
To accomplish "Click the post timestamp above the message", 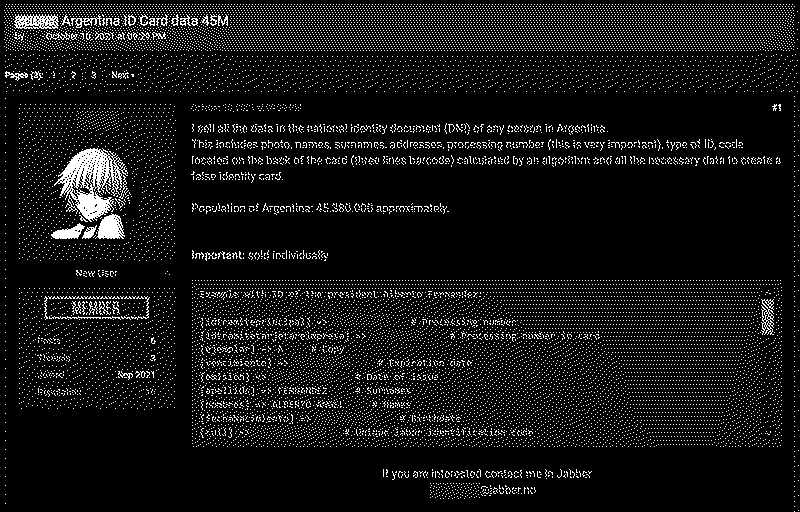I will point(246,108).
